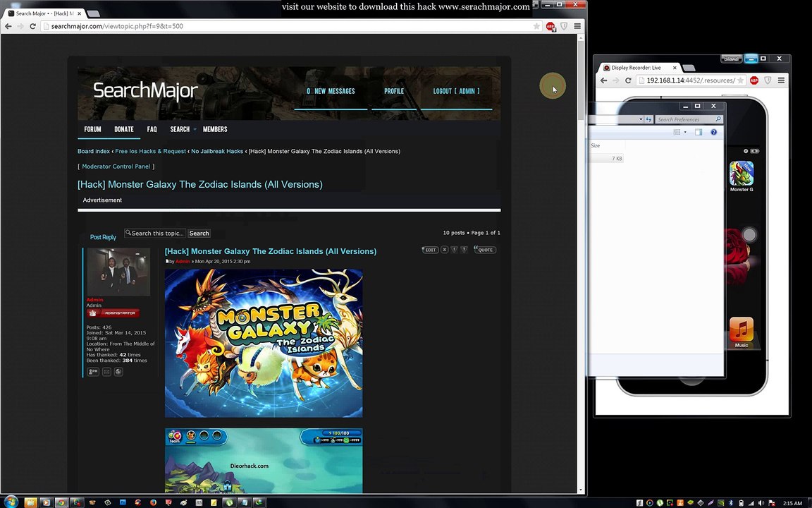Toggle the Explorer preview pane

(699, 132)
